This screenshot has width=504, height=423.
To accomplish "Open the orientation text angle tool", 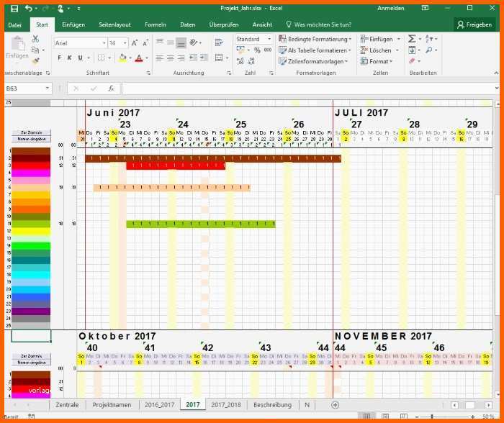I will click(193, 42).
